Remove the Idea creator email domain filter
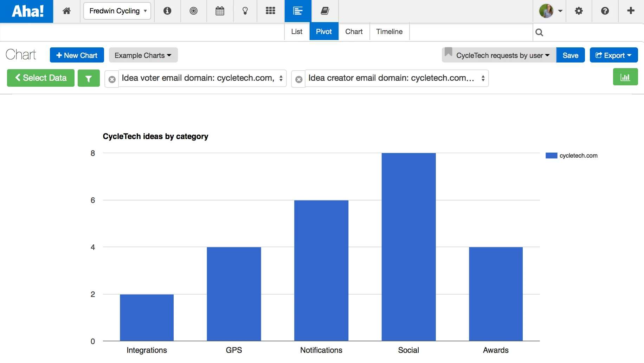The image size is (644, 363). click(x=299, y=80)
